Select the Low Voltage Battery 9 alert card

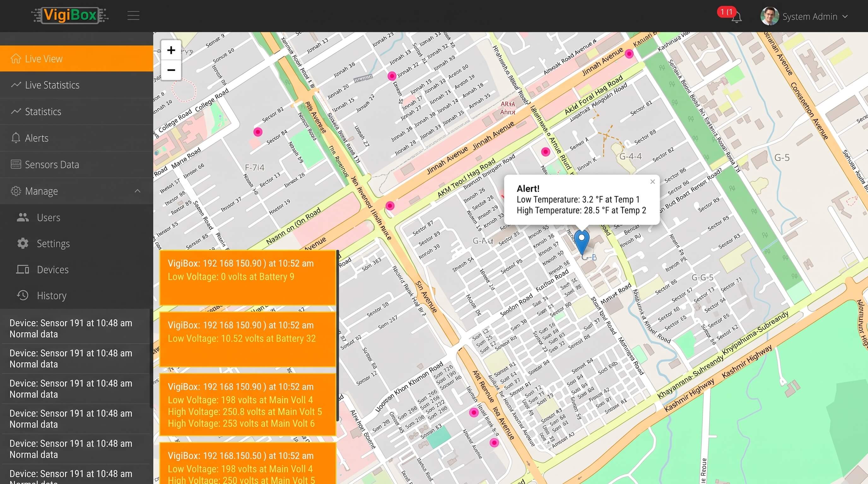coord(248,278)
